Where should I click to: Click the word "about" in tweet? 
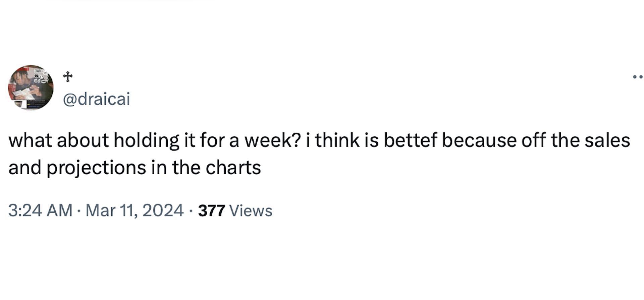click(x=83, y=140)
